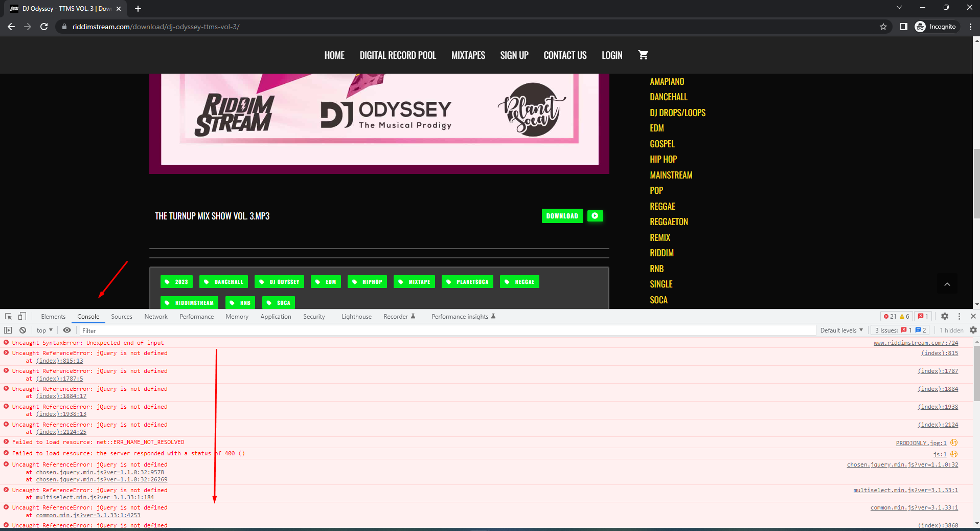
Task: Reload the page
Action: pos(44,27)
